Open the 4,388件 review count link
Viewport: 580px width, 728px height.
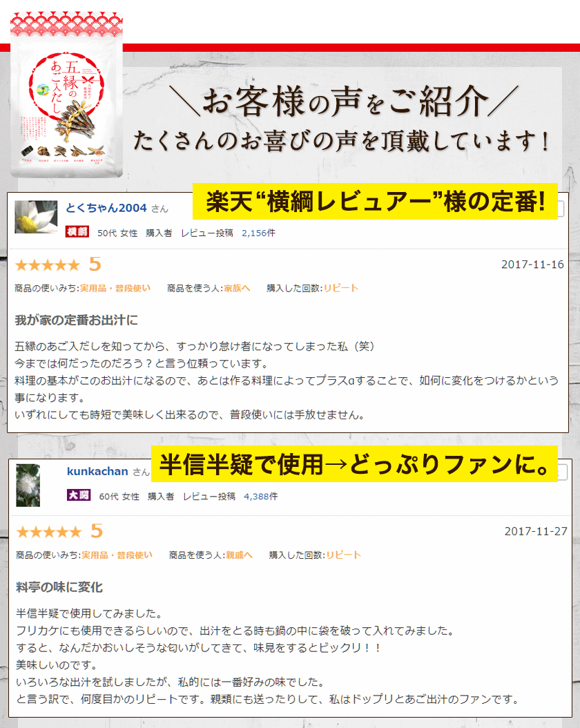261,497
